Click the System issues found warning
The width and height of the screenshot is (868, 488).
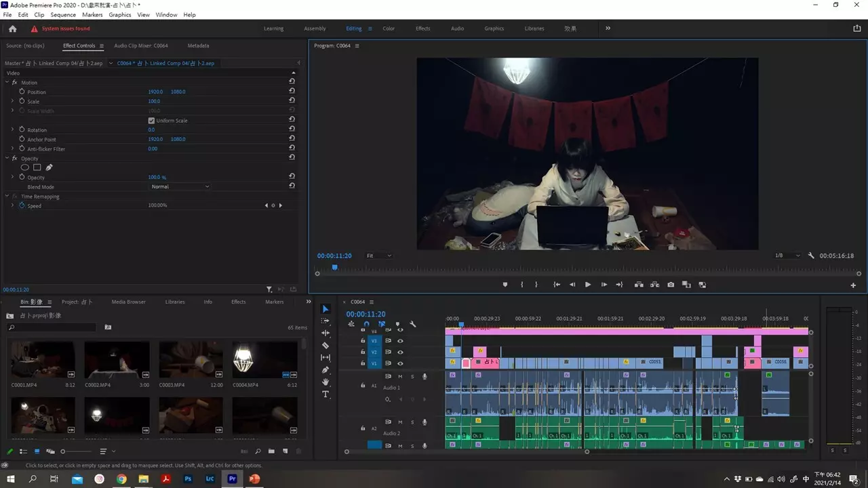pos(65,28)
